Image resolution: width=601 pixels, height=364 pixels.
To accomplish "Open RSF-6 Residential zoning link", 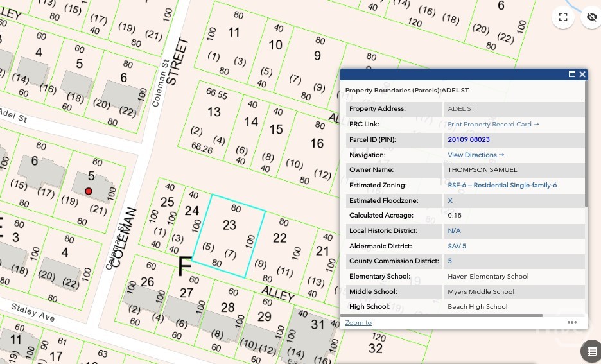I will pos(501,185).
